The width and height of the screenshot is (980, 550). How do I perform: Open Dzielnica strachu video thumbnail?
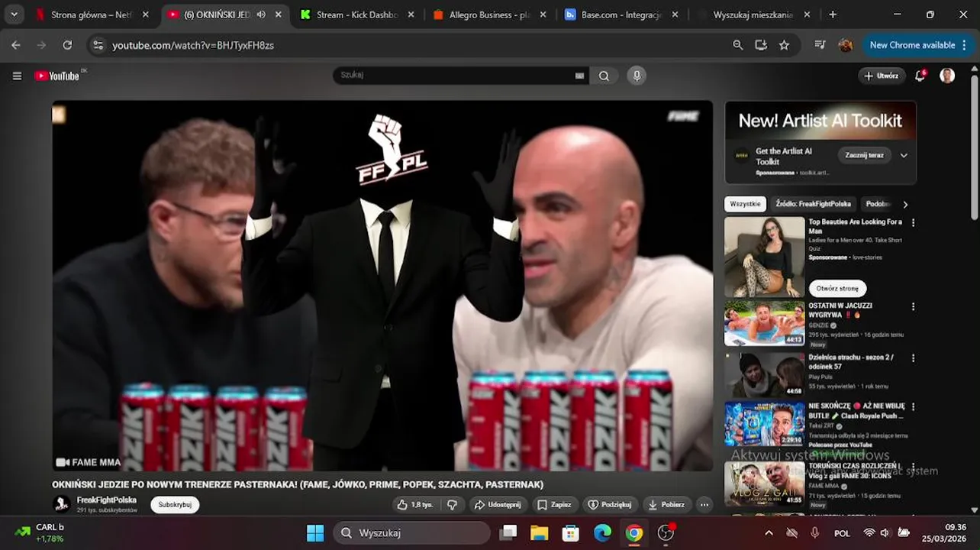click(764, 374)
